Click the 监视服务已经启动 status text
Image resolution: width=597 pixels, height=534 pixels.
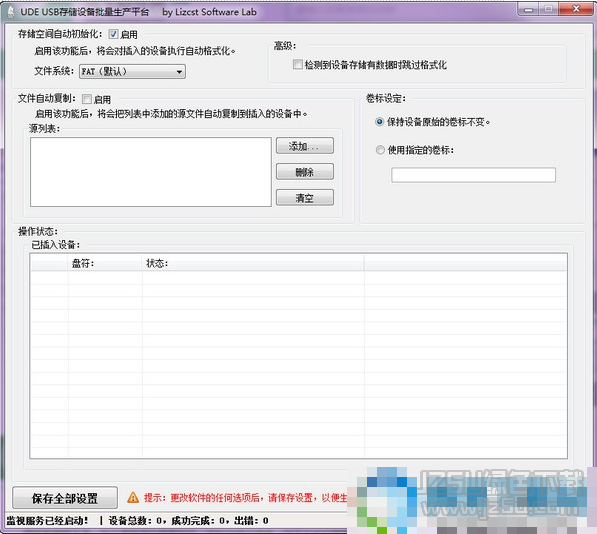(x=47, y=521)
